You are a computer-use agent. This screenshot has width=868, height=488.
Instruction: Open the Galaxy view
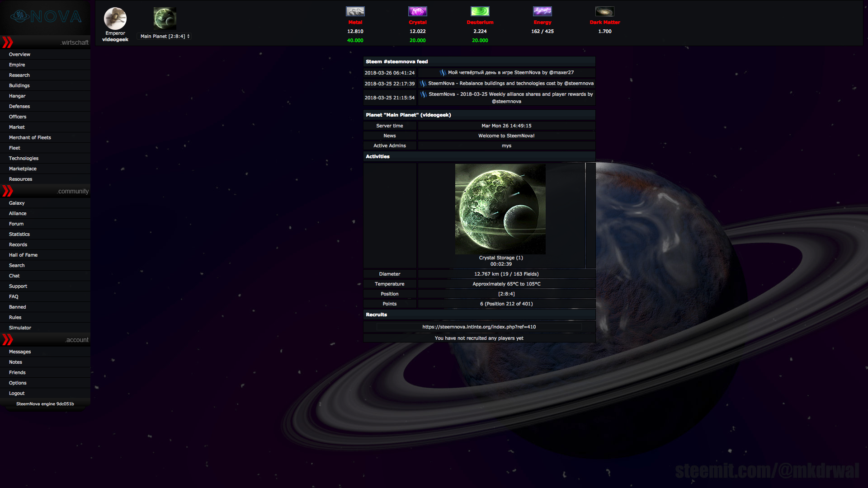click(17, 203)
